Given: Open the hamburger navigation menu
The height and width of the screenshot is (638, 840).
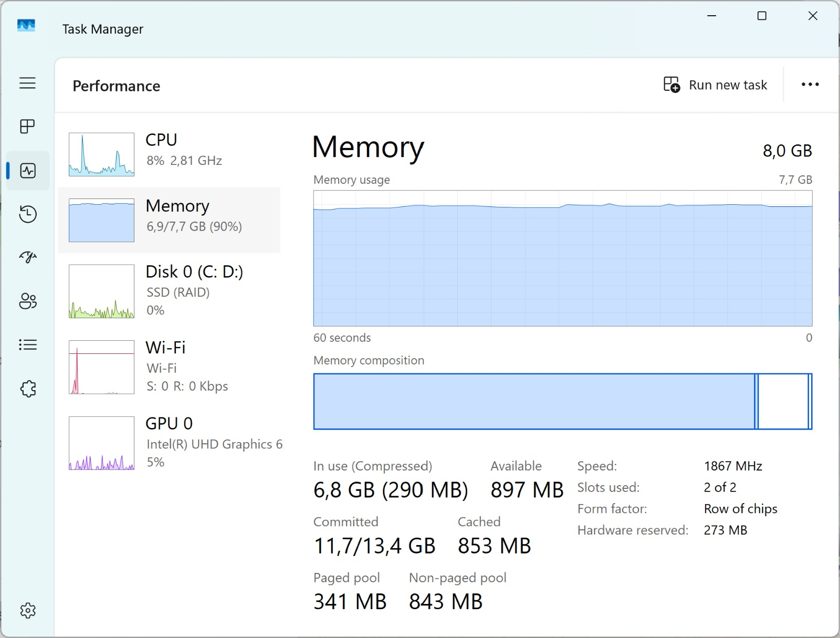Looking at the screenshot, I should tap(27, 83).
